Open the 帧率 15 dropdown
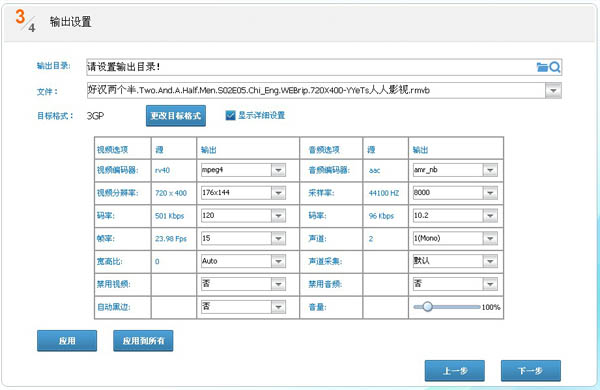 click(x=278, y=239)
